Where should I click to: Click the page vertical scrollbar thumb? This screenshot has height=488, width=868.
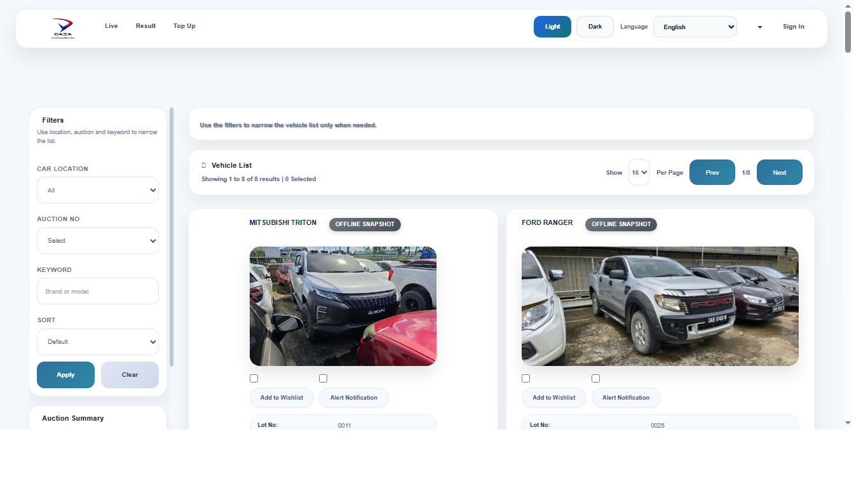[848, 32]
